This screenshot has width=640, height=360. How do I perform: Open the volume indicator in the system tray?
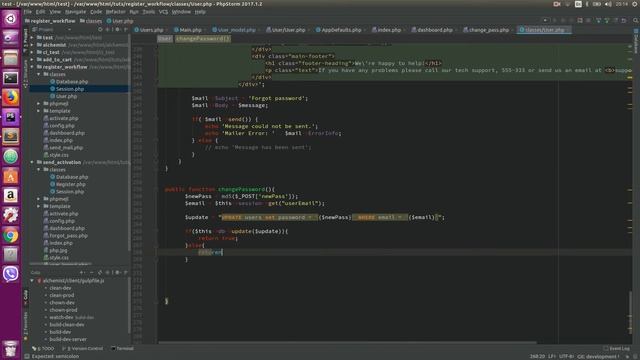tap(609, 4)
